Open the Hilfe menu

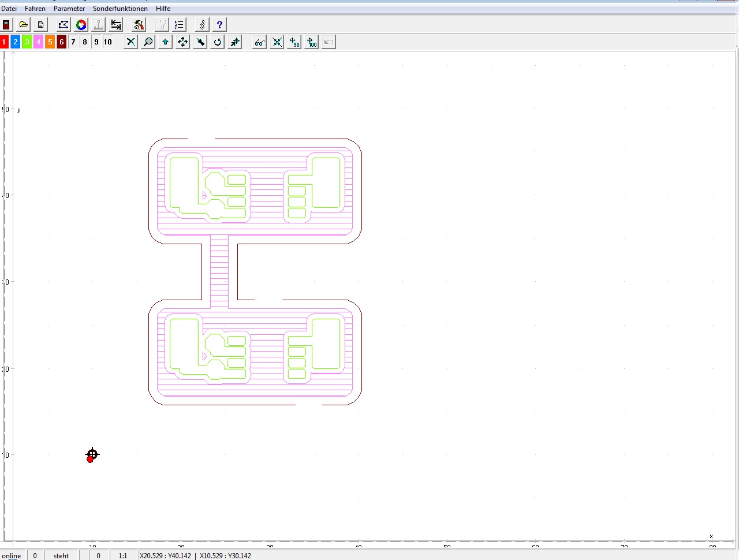coord(163,9)
